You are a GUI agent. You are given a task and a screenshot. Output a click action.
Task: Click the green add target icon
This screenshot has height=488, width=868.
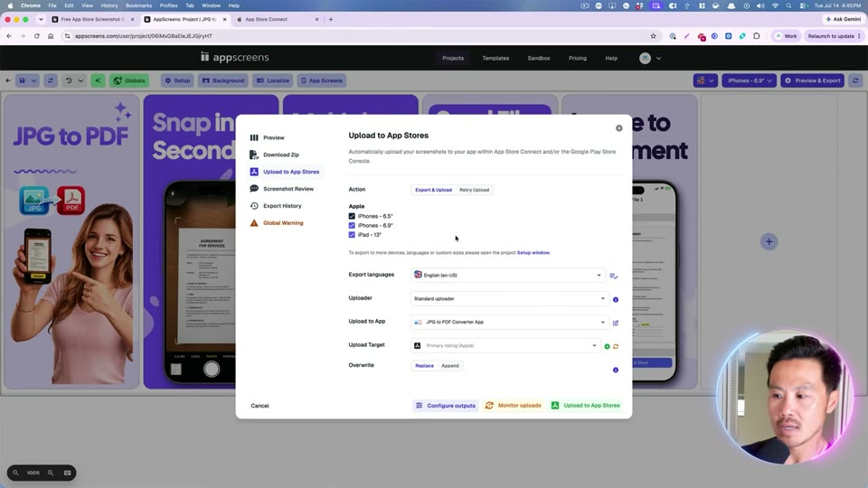point(608,346)
